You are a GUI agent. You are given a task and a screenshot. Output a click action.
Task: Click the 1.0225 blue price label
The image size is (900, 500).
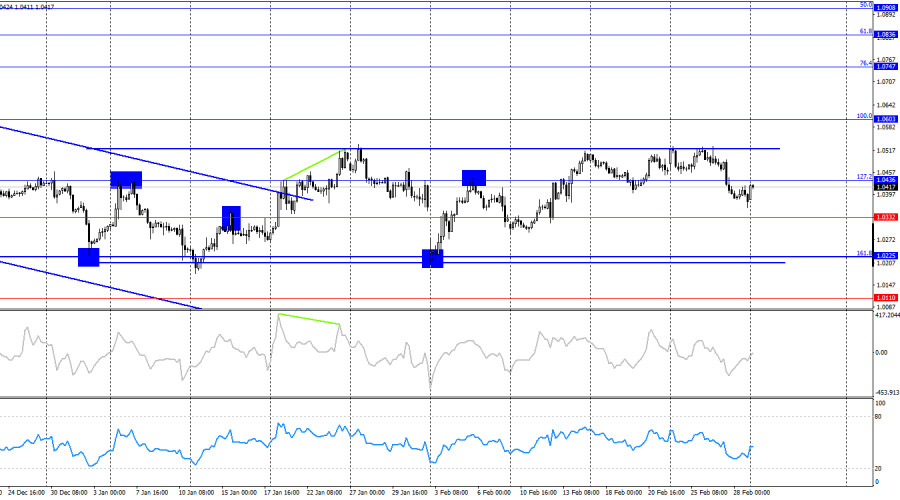click(885, 255)
